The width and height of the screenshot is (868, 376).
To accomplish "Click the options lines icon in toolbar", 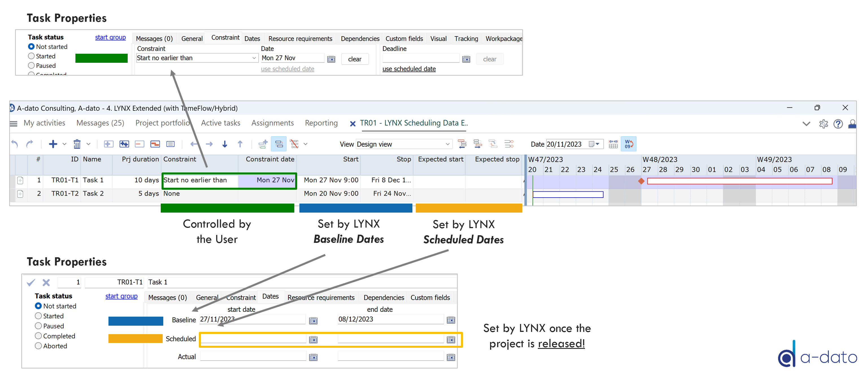I will tap(509, 144).
